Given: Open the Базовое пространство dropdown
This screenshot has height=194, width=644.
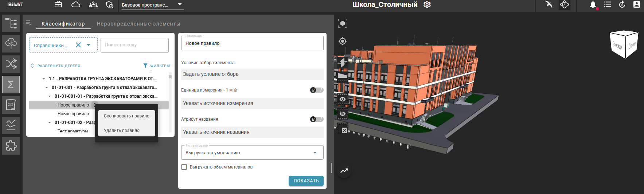Looking at the screenshot, I should coord(152,5).
